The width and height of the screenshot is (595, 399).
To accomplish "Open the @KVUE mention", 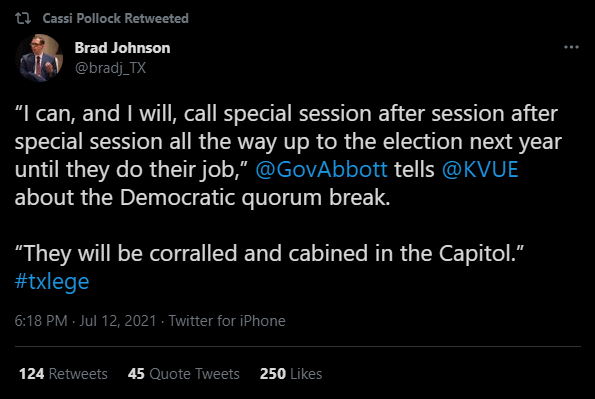I will (x=480, y=169).
